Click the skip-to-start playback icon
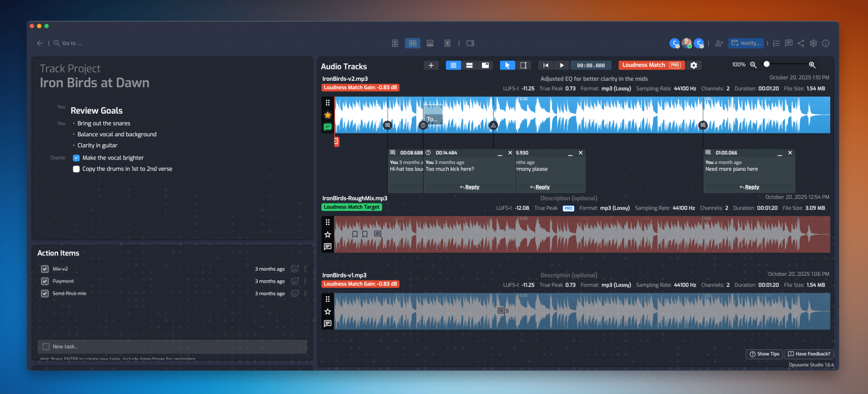The height and width of the screenshot is (394, 868). pos(545,65)
